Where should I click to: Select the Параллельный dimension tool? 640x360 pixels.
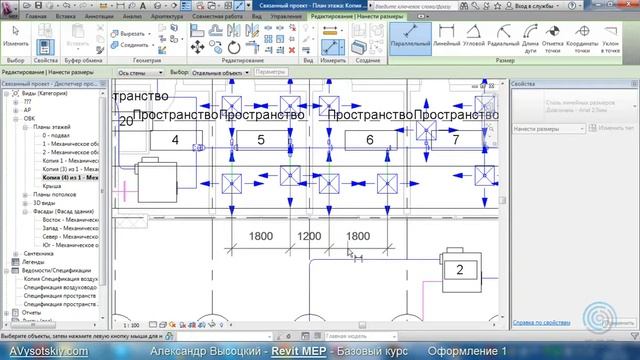tap(410, 38)
